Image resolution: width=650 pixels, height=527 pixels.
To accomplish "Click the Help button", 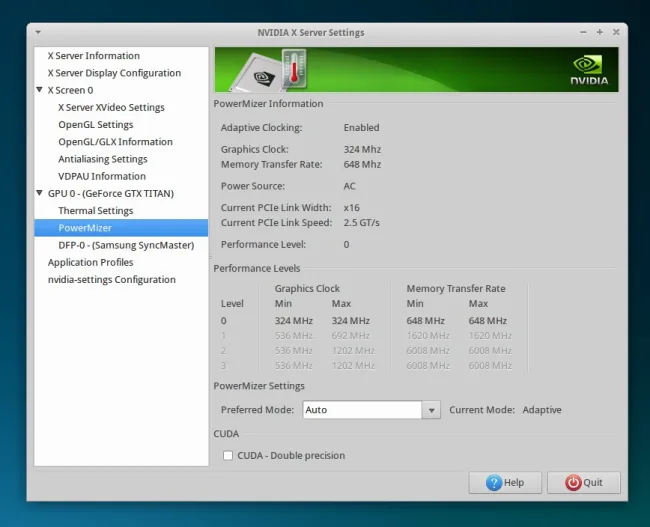I will pyautogui.click(x=505, y=483).
